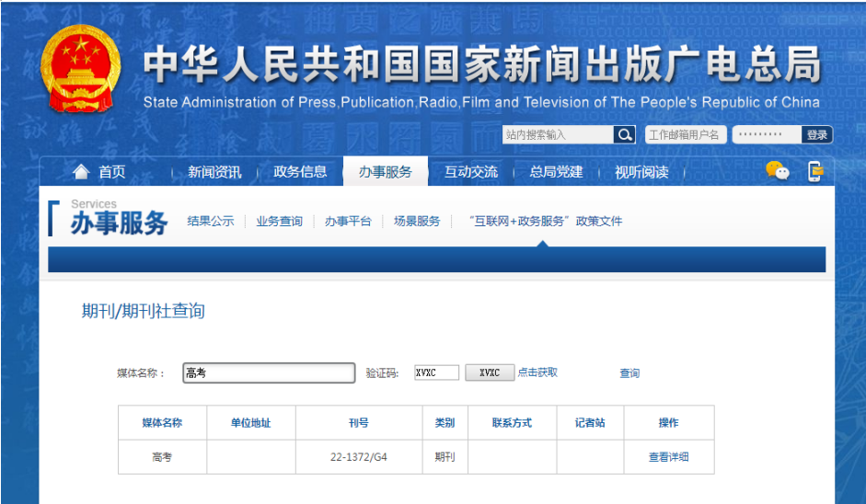
Task: Open the 总局党建 menu
Action: coord(556,172)
